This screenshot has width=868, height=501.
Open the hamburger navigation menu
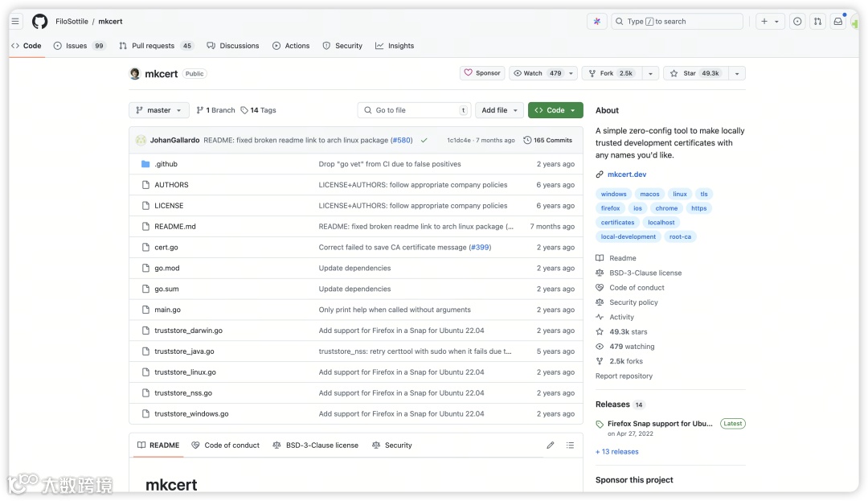click(x=15, y=22)
